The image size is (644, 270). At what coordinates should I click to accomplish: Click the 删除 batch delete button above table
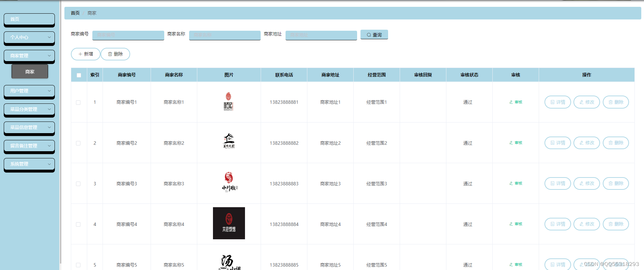pos(115,54)
